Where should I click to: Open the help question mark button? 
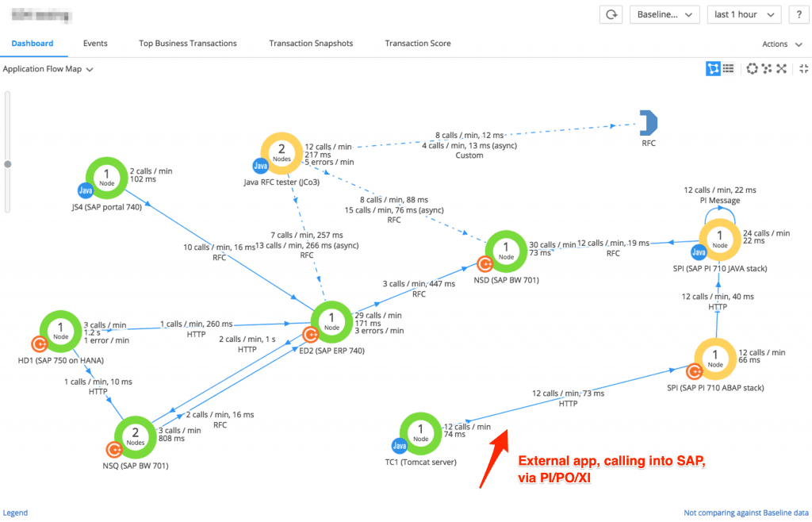[x=799, y=14]
